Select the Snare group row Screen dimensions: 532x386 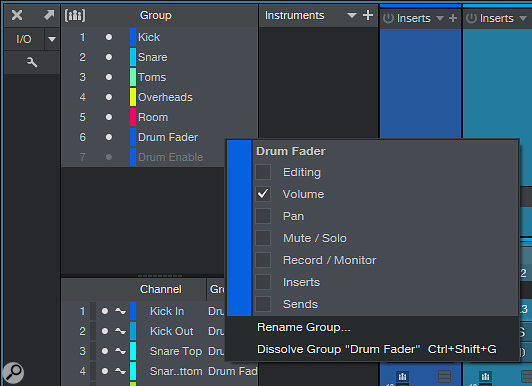click(159, 57)
